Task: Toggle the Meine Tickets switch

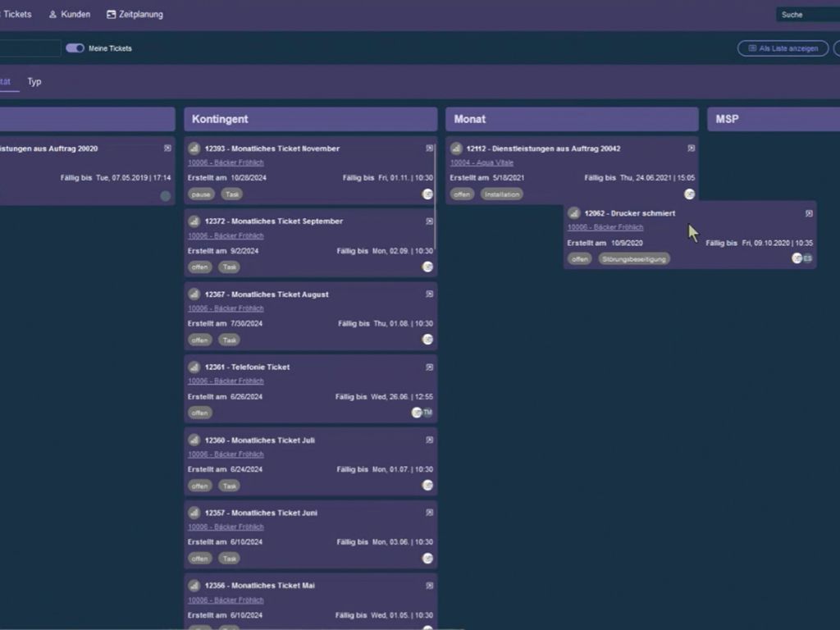Action: (75, 48)
